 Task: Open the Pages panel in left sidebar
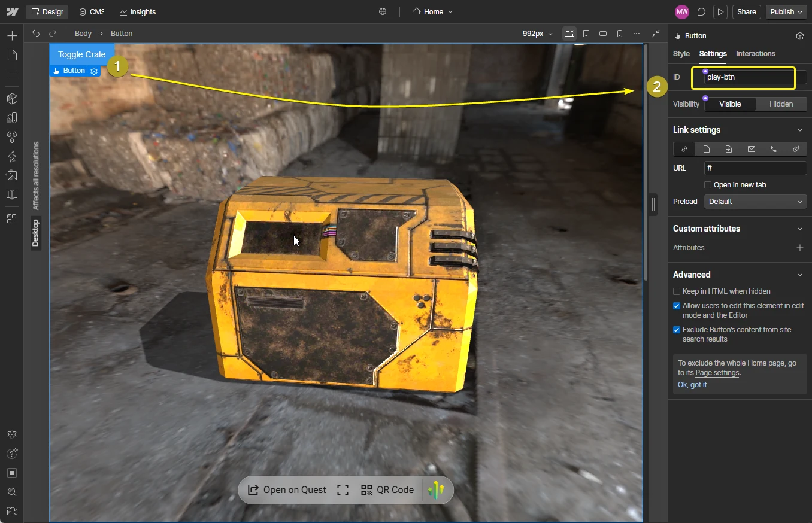(12, 55)
